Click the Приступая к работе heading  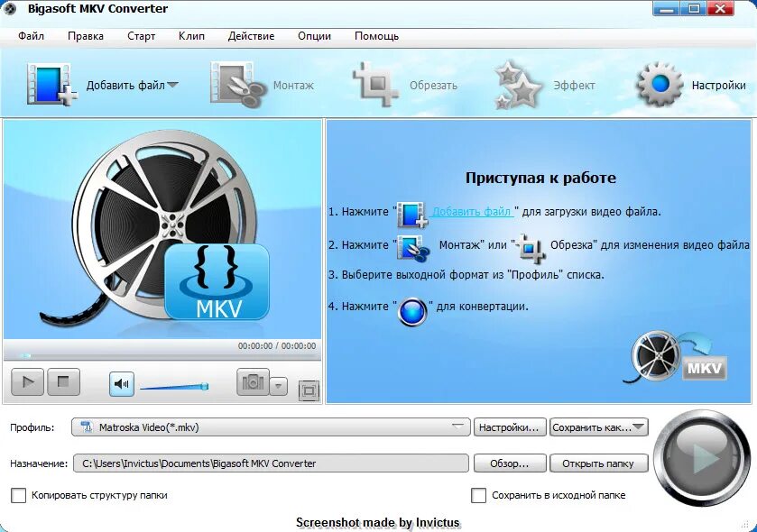[x=540, y=178]
